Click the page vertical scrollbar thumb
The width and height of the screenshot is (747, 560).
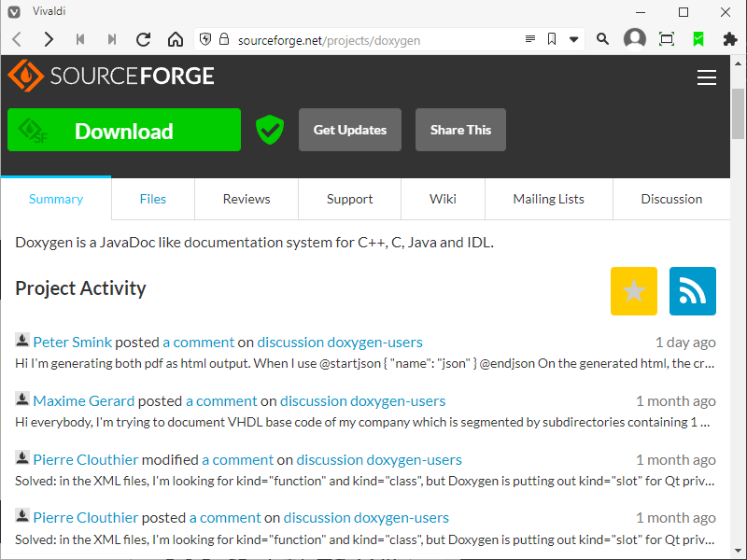[738, 113]
